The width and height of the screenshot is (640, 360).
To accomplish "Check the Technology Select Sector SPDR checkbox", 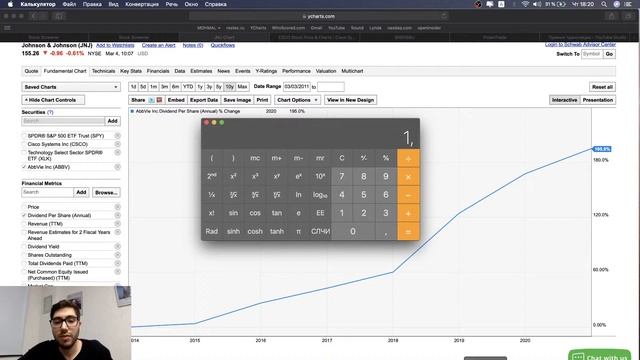I will click(24, 152).
